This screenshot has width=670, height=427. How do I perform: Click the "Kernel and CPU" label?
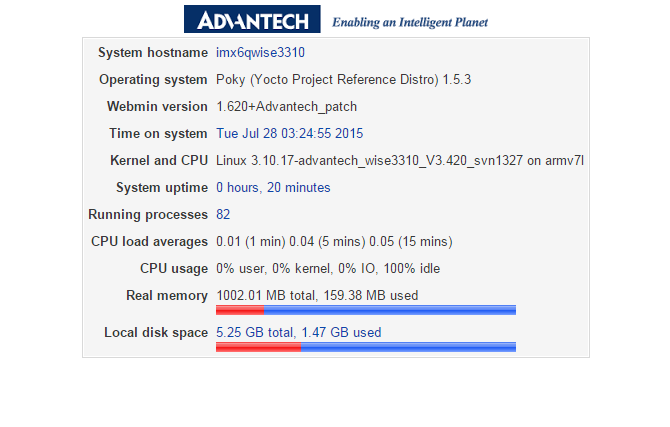[158, 160]
